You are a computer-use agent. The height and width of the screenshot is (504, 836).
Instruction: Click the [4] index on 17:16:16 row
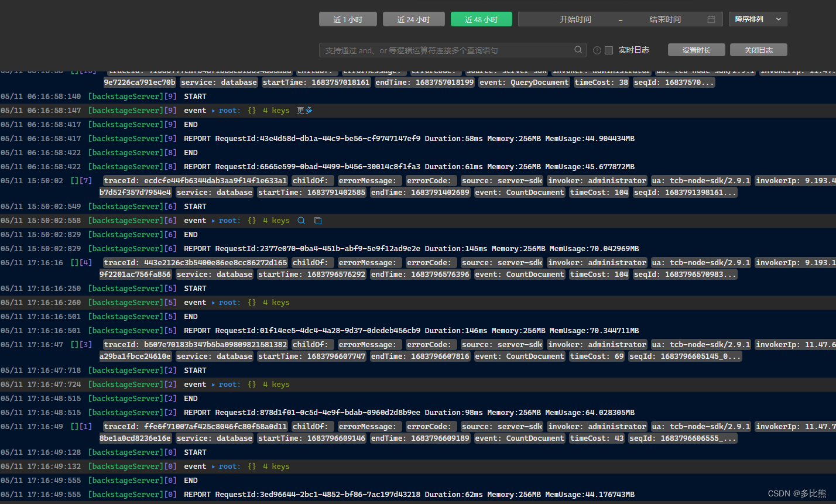coord(86,263)
